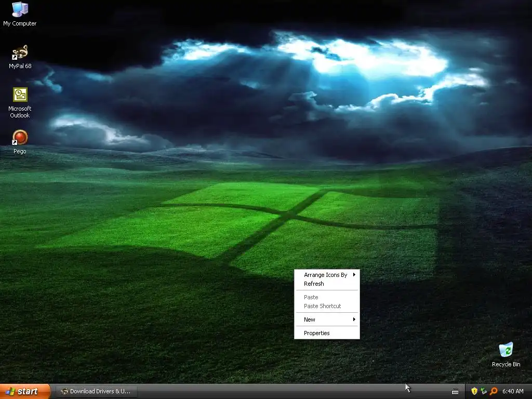This screenshot has width=532, height=399.
Task: Click the greyed-out Paste Shortcut entry
Action: click(x=327, y=306)
